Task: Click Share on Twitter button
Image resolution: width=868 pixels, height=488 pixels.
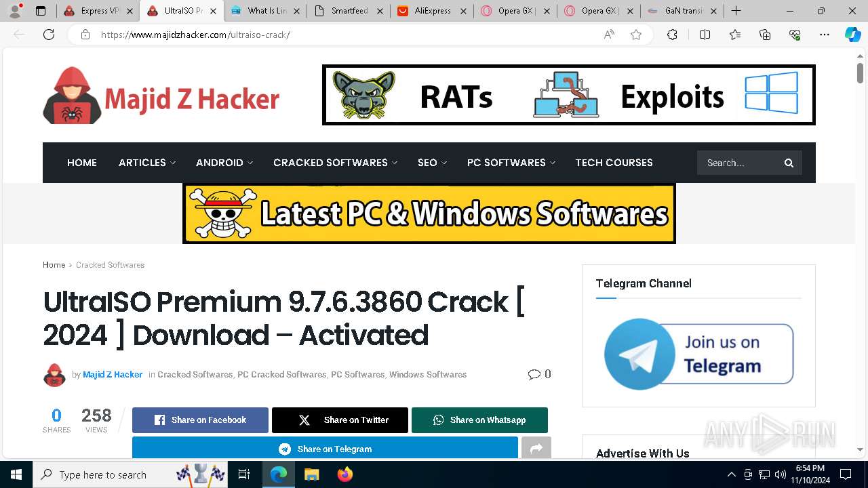Action: click(x=340, y=420)
